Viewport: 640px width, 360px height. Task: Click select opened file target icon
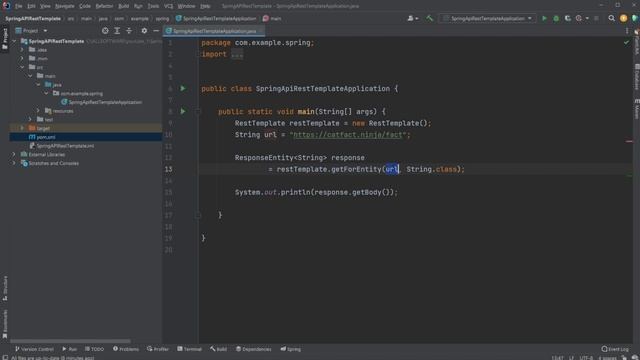(105, 31)
